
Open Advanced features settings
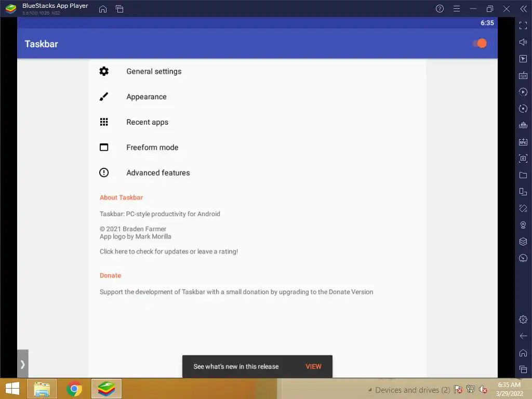pyautogui.click(x=257, y=172)
